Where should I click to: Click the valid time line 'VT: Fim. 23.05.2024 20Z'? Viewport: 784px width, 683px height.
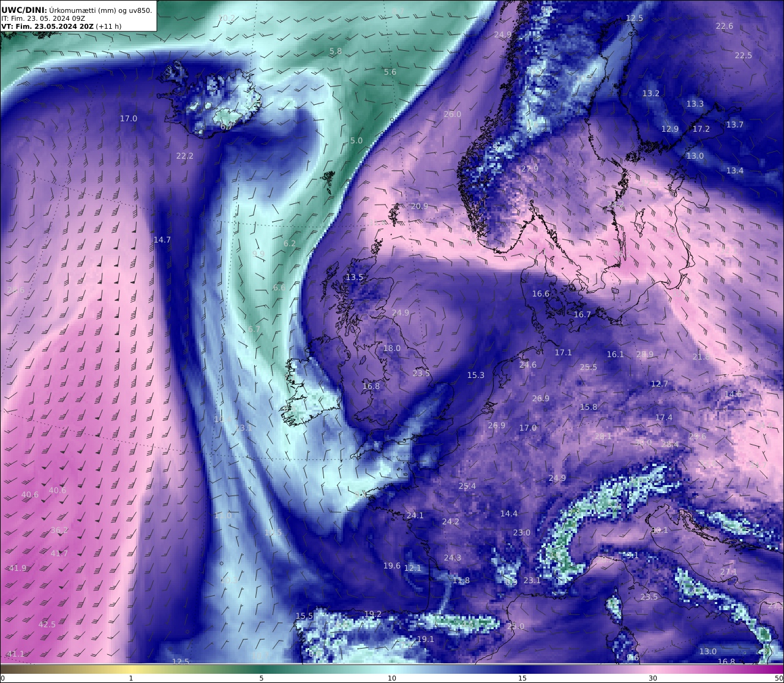[x=48, y=26]
